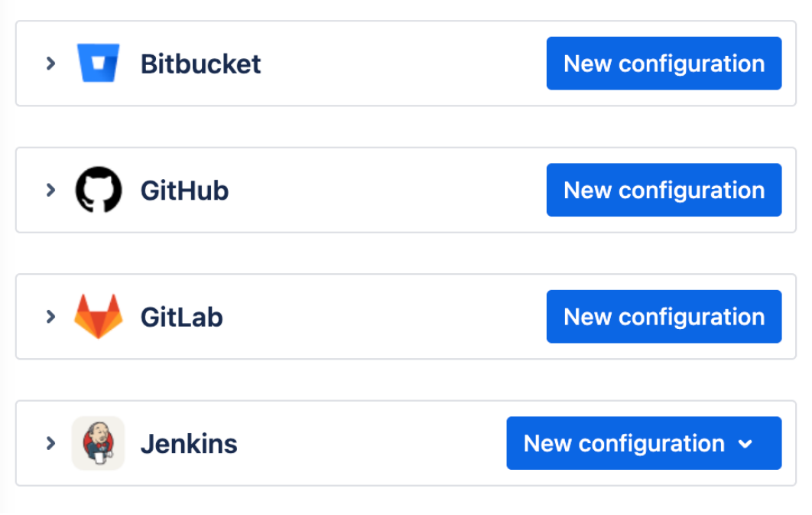This screenshot has width=812, height=515.
Task: Expand the Jenkins section chevron
Action: (x=50, y=443)
